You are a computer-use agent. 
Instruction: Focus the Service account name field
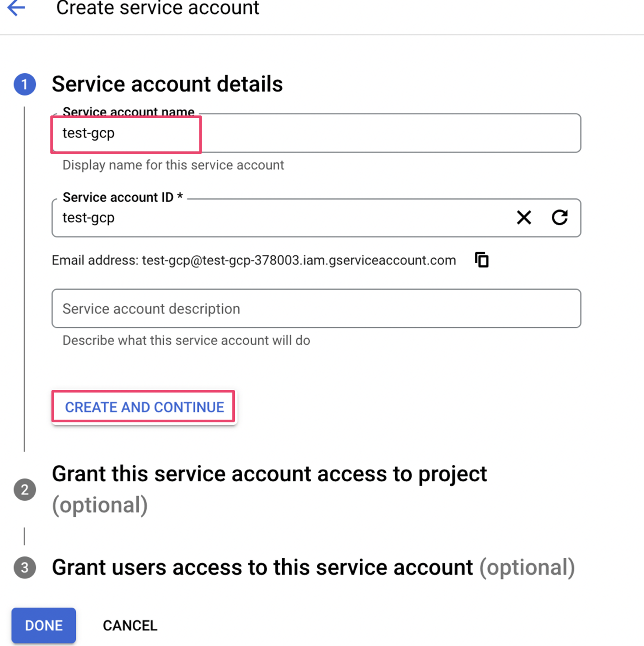[x=316, y=133]
